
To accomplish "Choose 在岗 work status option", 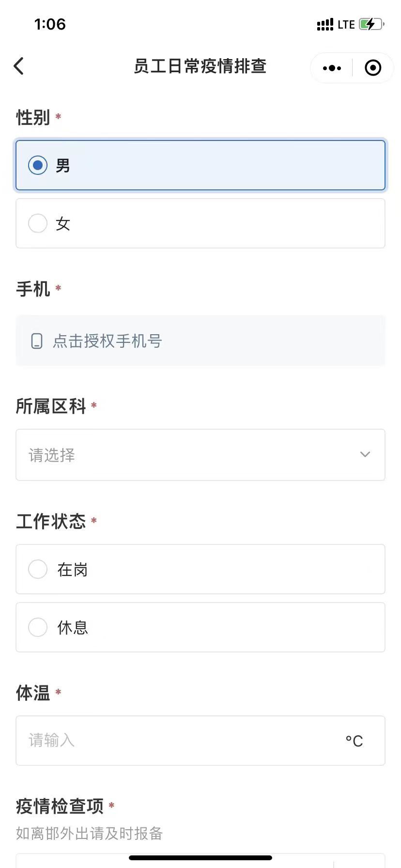I will (38, 569).
